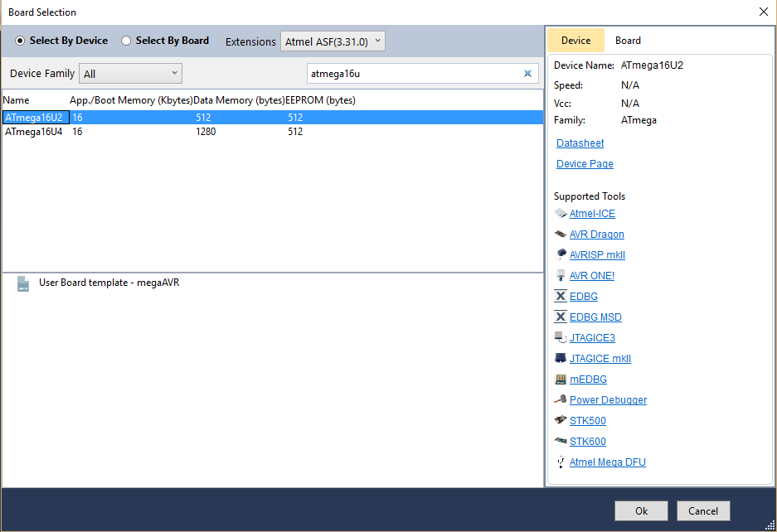This screenshot has width=777, height=532.
Task: Open the Device Page link
Action: pos(585,164)
